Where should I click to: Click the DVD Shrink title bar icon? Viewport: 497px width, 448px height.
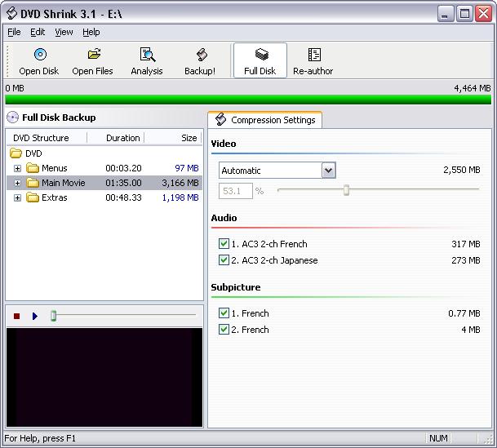pos(11,13)
